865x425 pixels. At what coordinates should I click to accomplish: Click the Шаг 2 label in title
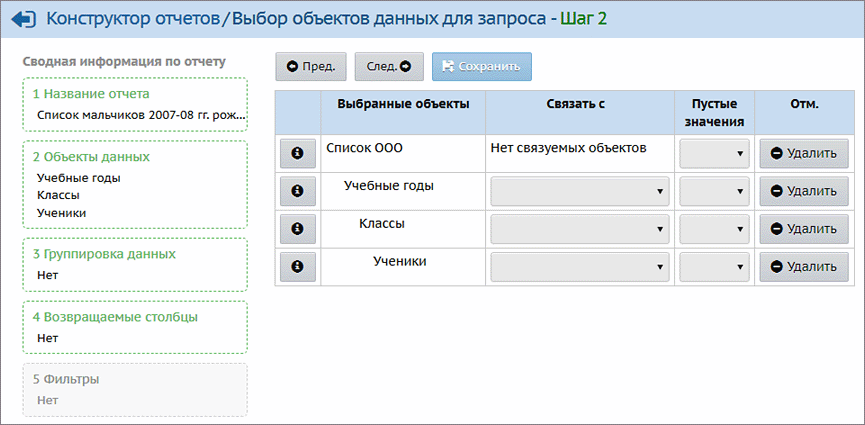[x=584, y=19]
